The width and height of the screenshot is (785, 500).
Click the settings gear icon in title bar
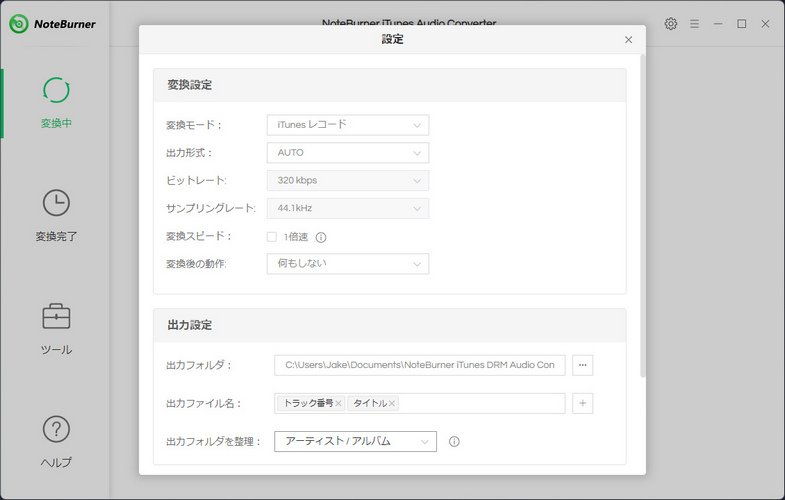coord(670,24)
